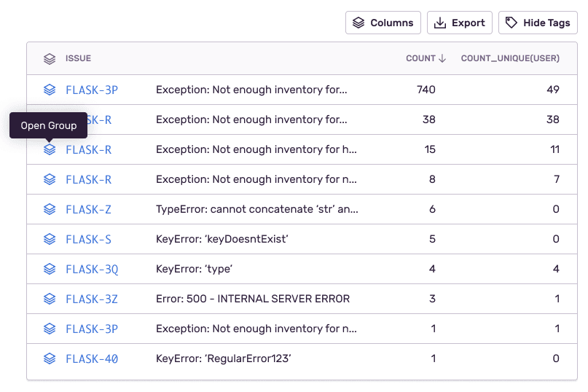The image size is (588, 392).
Task: Click the stack icon in the table header
Action: (x=50, y=58)
